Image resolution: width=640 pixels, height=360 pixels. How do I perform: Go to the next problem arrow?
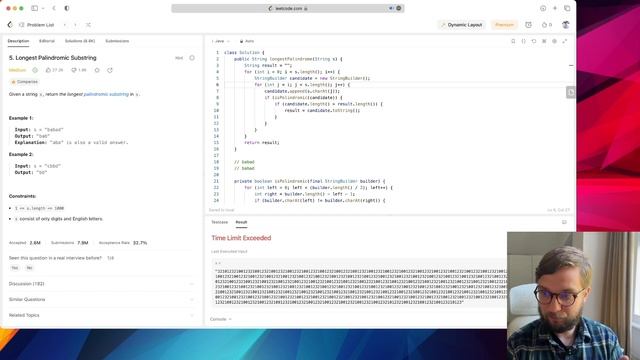pos(76,25)
